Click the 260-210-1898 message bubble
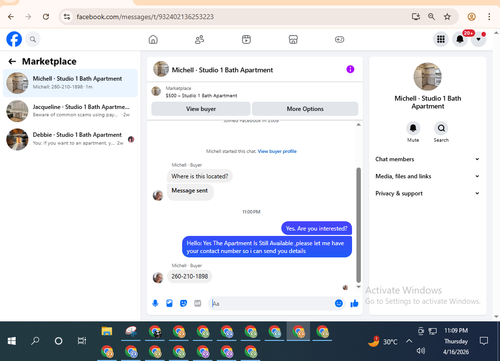500x361 pixels. tap(189, 276)
